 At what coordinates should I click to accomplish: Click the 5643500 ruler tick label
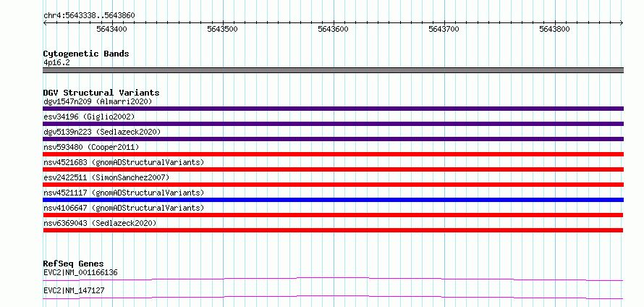coord(223,29)
